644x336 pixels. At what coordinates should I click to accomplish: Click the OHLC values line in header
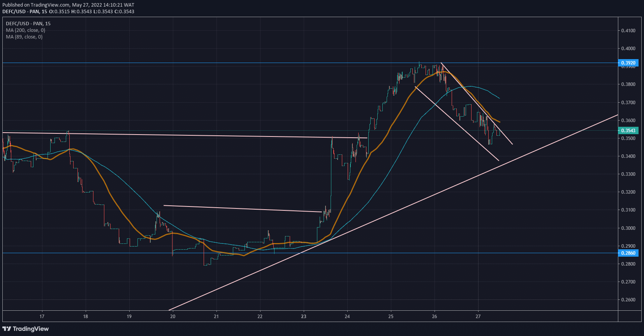coord(91,12)
